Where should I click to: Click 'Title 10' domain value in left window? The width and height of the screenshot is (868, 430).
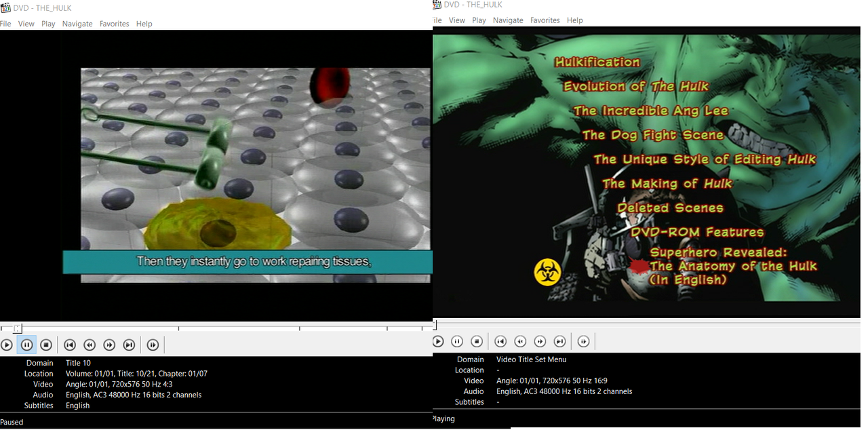(x=78, y=363)
